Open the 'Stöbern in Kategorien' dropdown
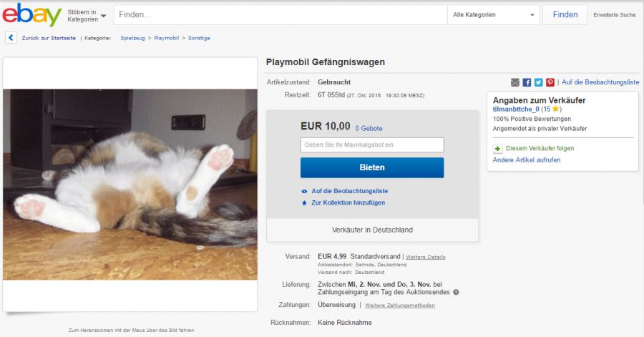The width and height of the screenshot is (644, 337). (x=87, y=15)
